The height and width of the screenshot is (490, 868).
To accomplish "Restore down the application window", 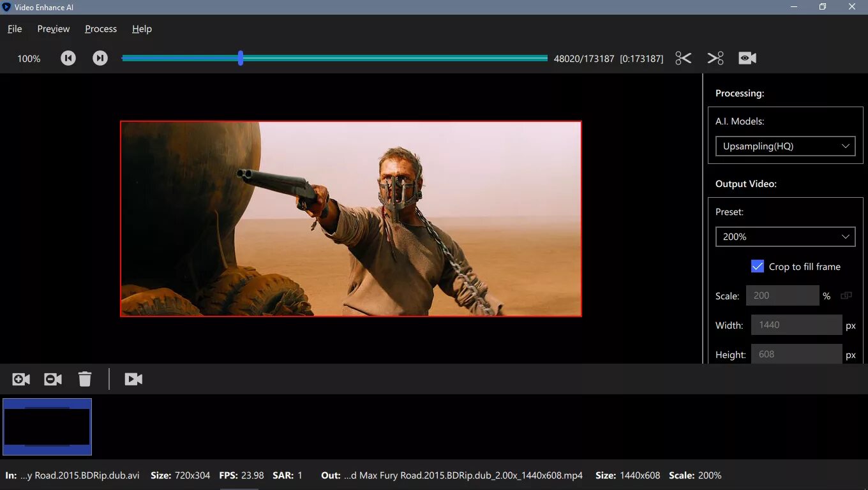I will [823, 7].
